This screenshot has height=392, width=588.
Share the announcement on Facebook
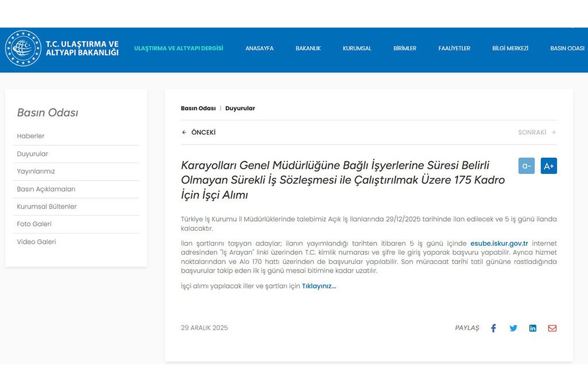click(493, 328)
